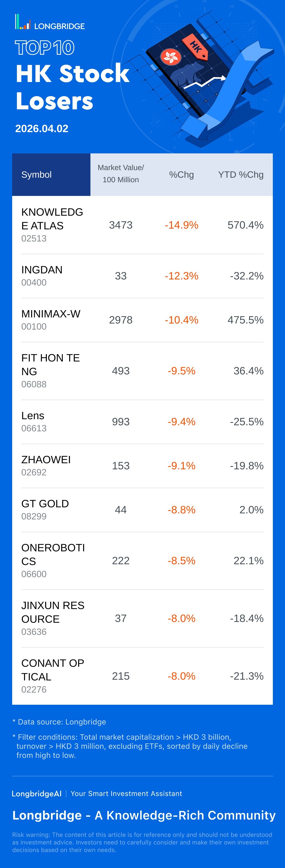This screenshot has height=868, width=285.
Task: Click the Longbridge logo icon
Action: [23, 22]
